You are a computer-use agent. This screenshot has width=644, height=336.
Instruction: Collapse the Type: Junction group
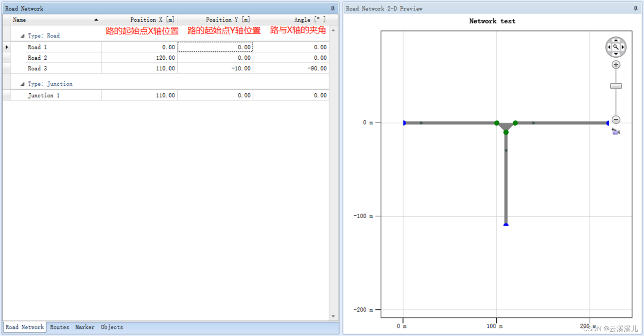22,84
